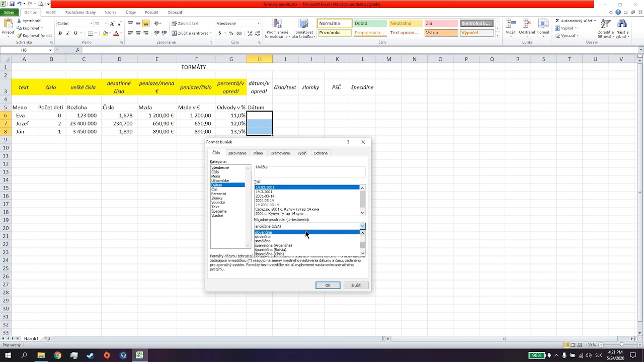
Task: Open the Všeobecné number format dropdown
Action: (x=259, y=24)
